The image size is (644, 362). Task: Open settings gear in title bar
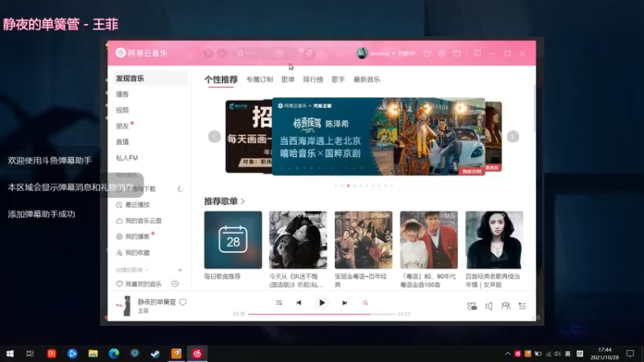[441, 53]
